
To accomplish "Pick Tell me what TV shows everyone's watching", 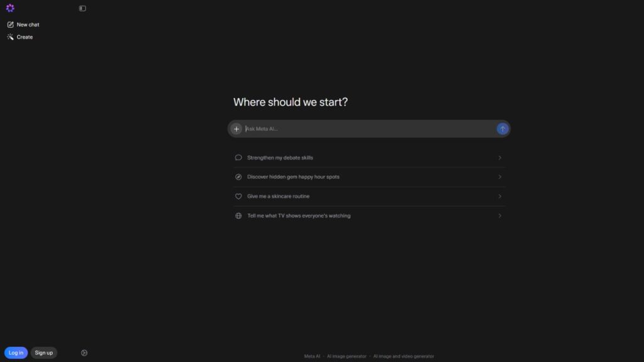I will [369, 216].
